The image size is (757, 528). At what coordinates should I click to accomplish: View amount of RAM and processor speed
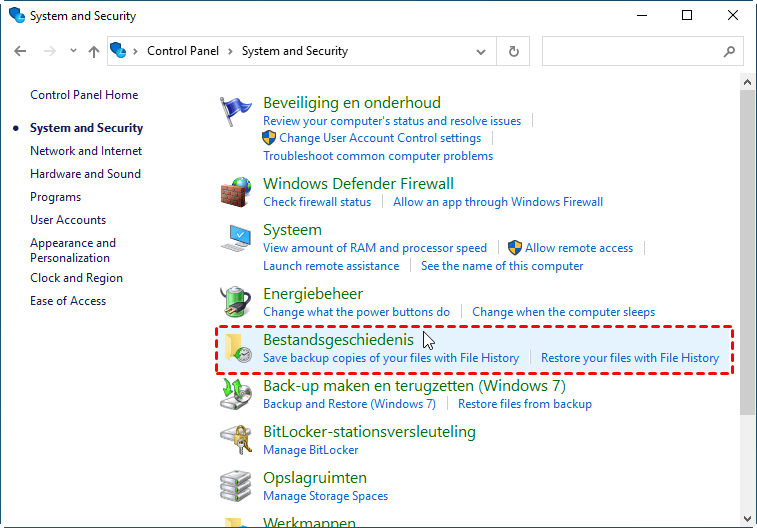[x=375, y=248]
